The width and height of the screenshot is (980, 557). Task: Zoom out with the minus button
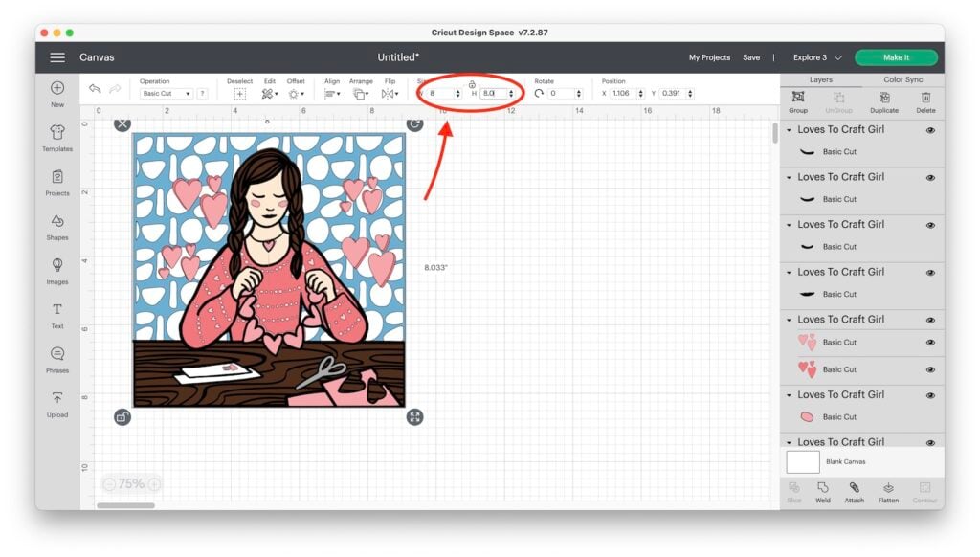[x=109, y=484]
